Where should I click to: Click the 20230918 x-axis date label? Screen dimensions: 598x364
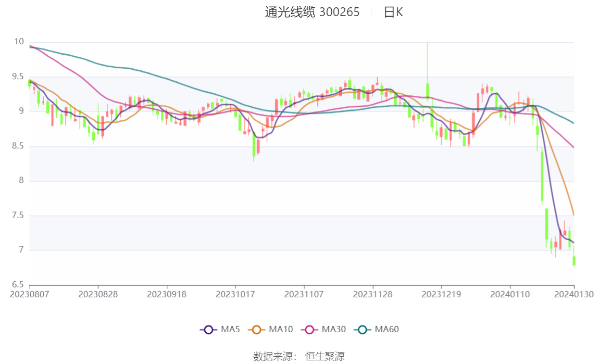tap(167, 294)
